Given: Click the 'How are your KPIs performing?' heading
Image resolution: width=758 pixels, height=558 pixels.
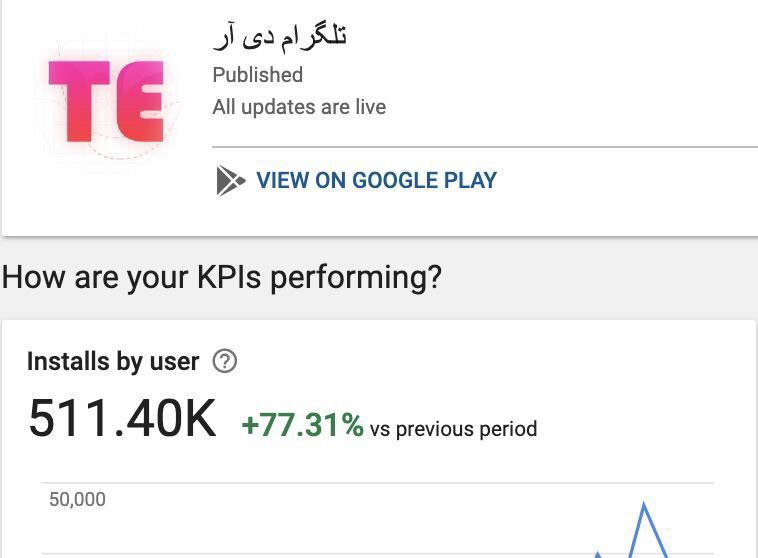Looking at the screenshot, I should pos(221,276).
